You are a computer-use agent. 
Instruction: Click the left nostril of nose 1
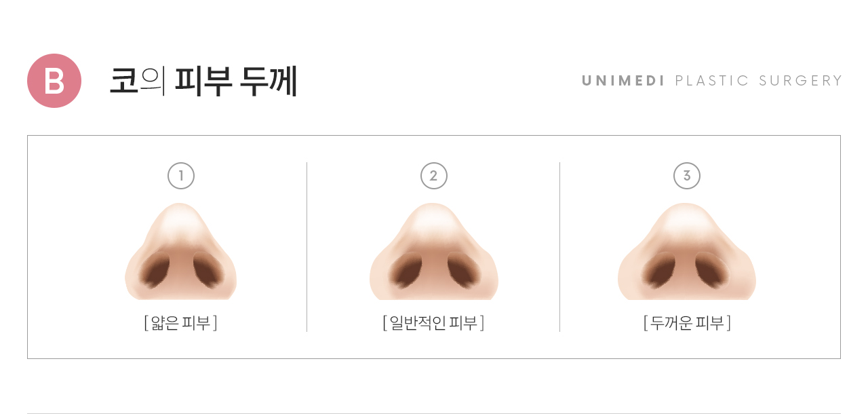click(156, 269)
